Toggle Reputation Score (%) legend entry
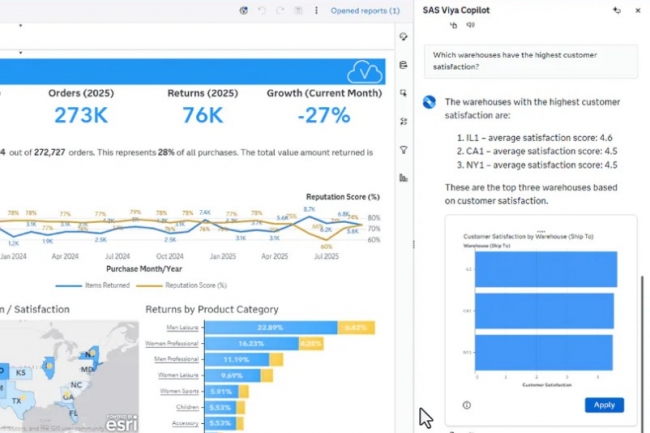The width and height of the screenshot is (650, 433). 195,285
